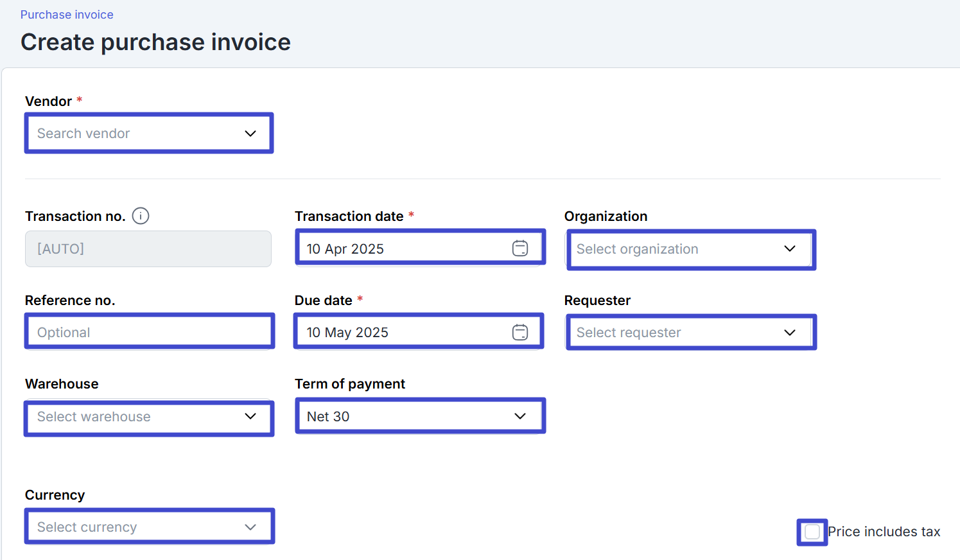Open the Select warehouse dropdown
The height and width of the screenshot is (560, 960).
pos(149,417)
